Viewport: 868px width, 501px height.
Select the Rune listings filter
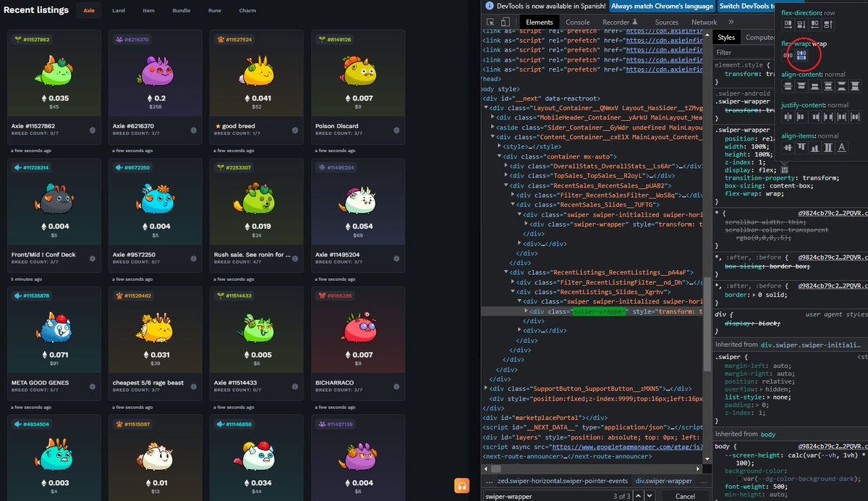click(215, 11)
